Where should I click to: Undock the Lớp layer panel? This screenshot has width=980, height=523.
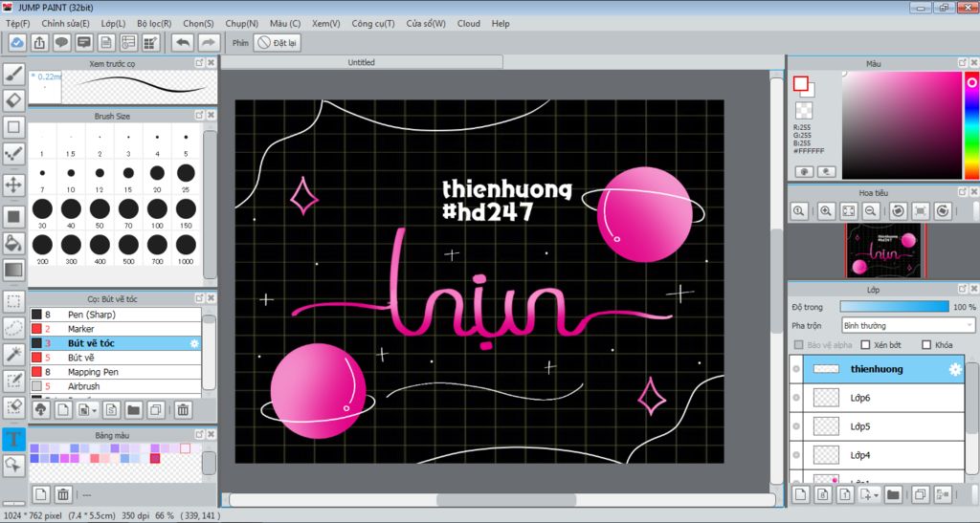click(963, 289)
